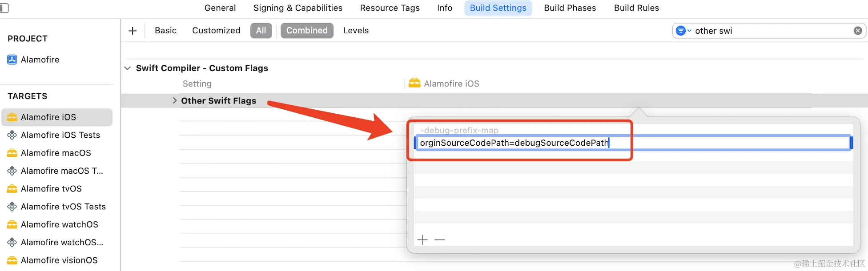This screenshot has width=868, height=271.
Task: Show Basic build settings
Action: (165, 31)
